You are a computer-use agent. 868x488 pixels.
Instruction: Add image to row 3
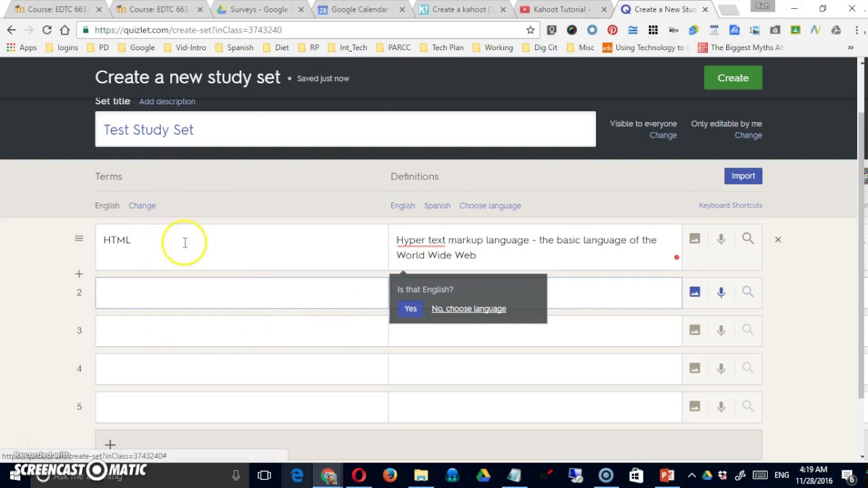coord(694,330)
